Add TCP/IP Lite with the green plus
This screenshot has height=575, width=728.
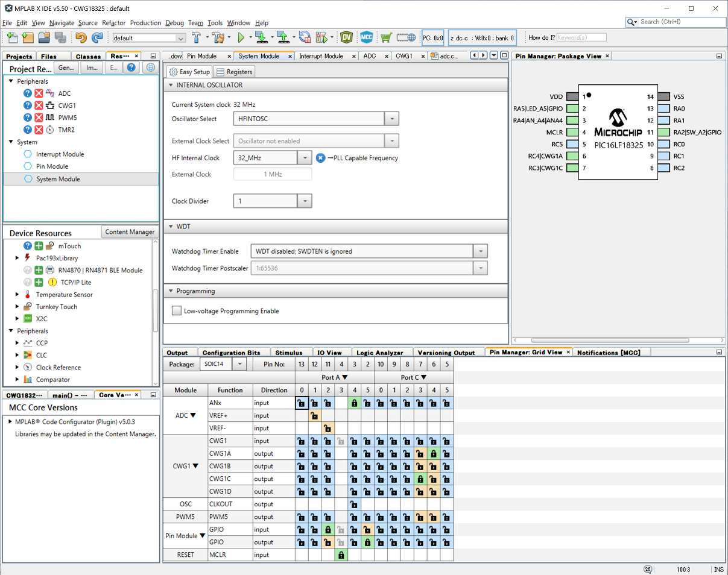tap(39, 282)
